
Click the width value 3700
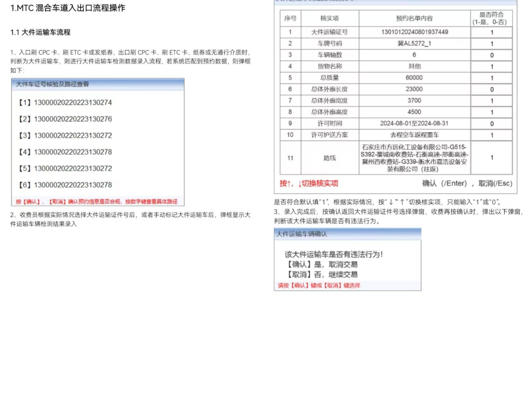tap(414, 101)
